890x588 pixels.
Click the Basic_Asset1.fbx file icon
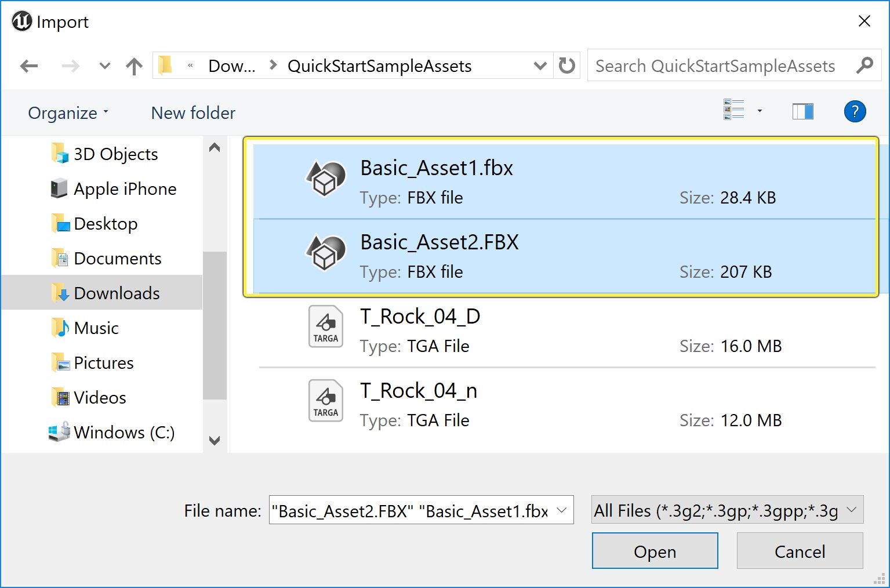pos(325,179)
